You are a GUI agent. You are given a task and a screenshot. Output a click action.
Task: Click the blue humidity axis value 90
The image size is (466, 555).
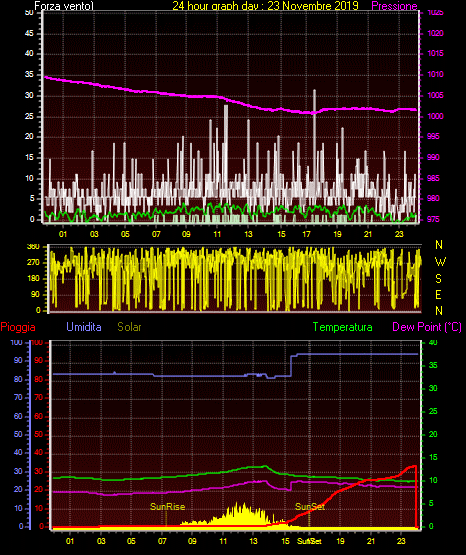point(18,360)
